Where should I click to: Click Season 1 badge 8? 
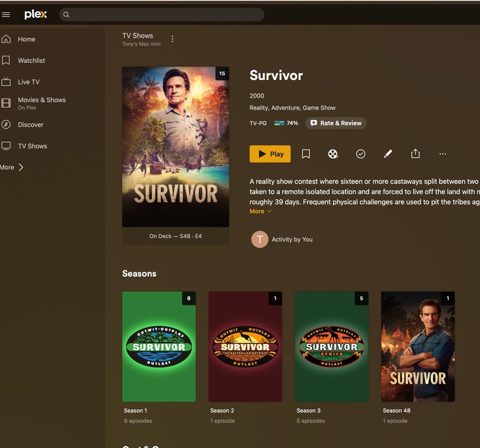tap(189, 298)
